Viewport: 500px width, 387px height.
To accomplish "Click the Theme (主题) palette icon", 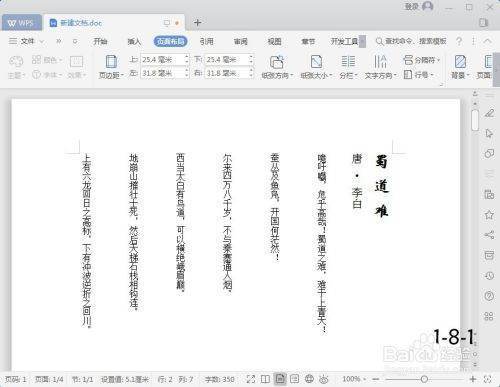I will (16, 62).
